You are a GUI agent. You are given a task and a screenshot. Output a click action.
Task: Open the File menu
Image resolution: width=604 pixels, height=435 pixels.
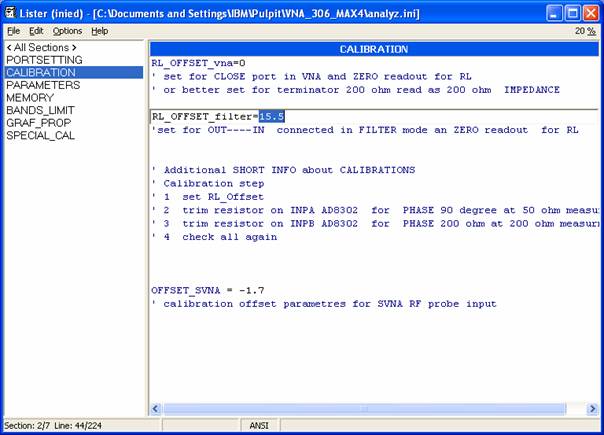point(13,31)
